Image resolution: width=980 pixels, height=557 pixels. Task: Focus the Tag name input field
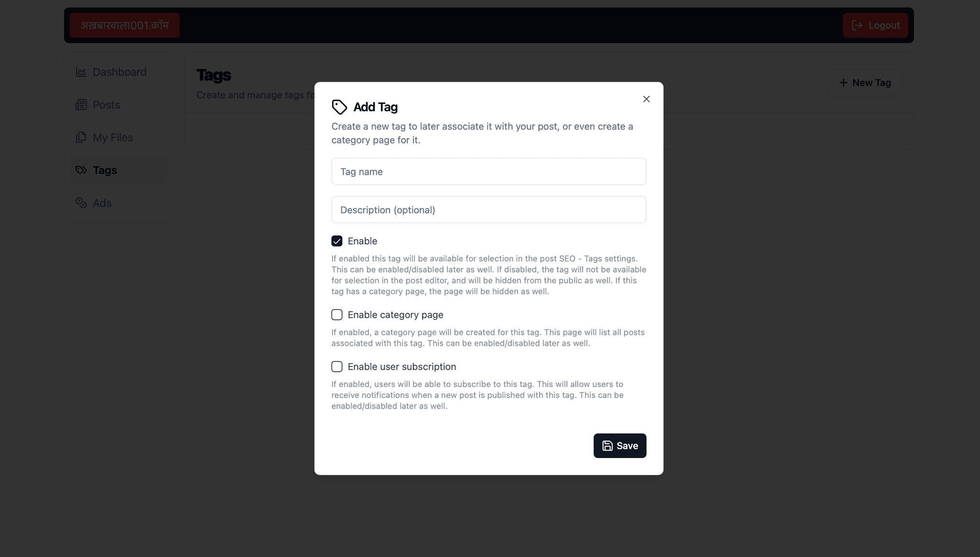pyautogui.click(x=489, y=171)
